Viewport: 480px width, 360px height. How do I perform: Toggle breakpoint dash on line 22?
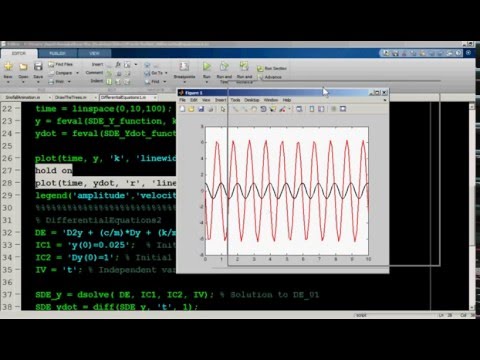(17, 109)
